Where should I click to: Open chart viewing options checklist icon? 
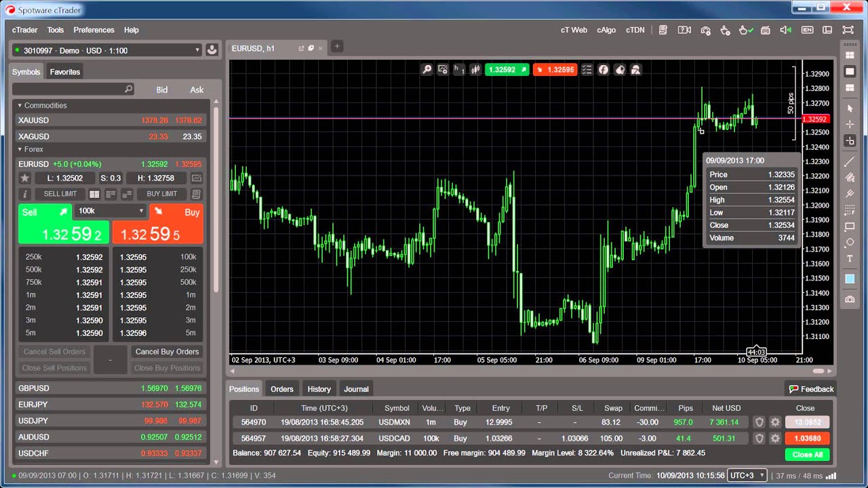click(x=587, y=69)
